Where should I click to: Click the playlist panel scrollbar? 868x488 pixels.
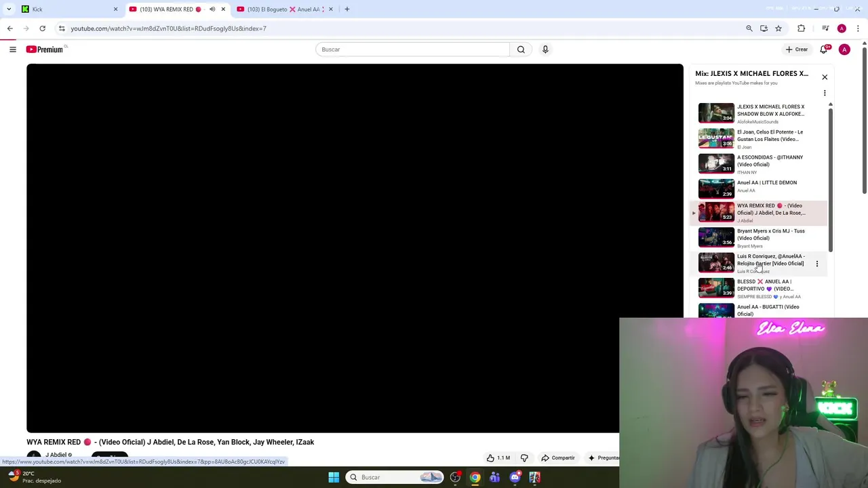click(830, 179)
